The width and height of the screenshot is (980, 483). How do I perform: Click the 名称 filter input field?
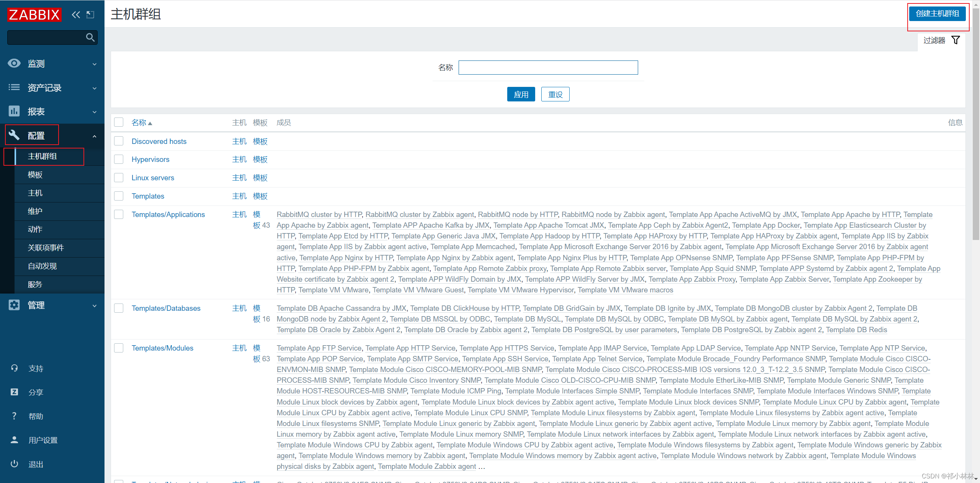tap(548, 68)
